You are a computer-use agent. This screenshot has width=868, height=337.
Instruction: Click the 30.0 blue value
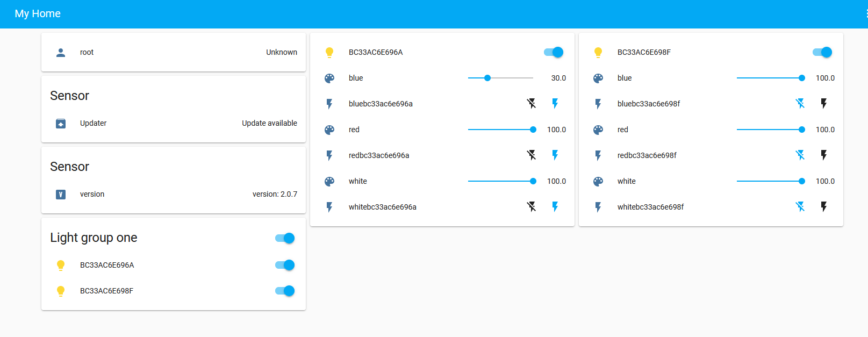pyautogui.click(x=558, y=78)
